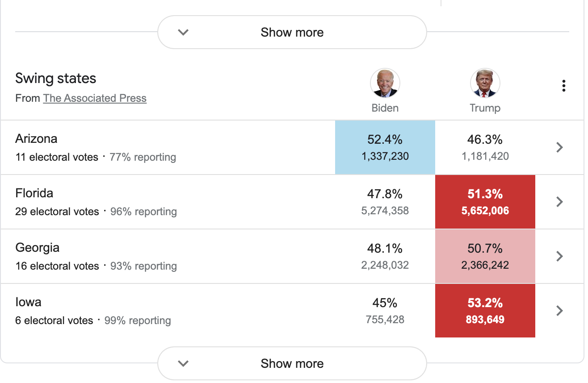Open Iowa details via right chevron
Screen dimensions: 588x383
(x=559, y=311)
